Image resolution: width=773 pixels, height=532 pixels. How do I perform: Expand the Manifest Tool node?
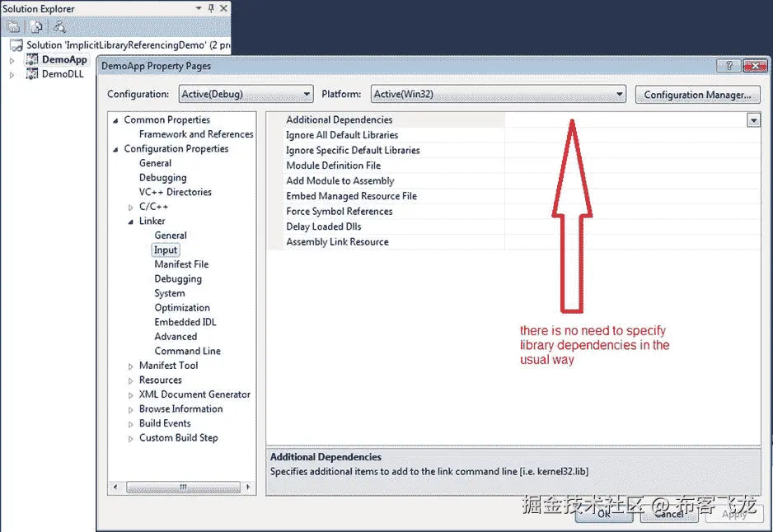tap(131, 366)
